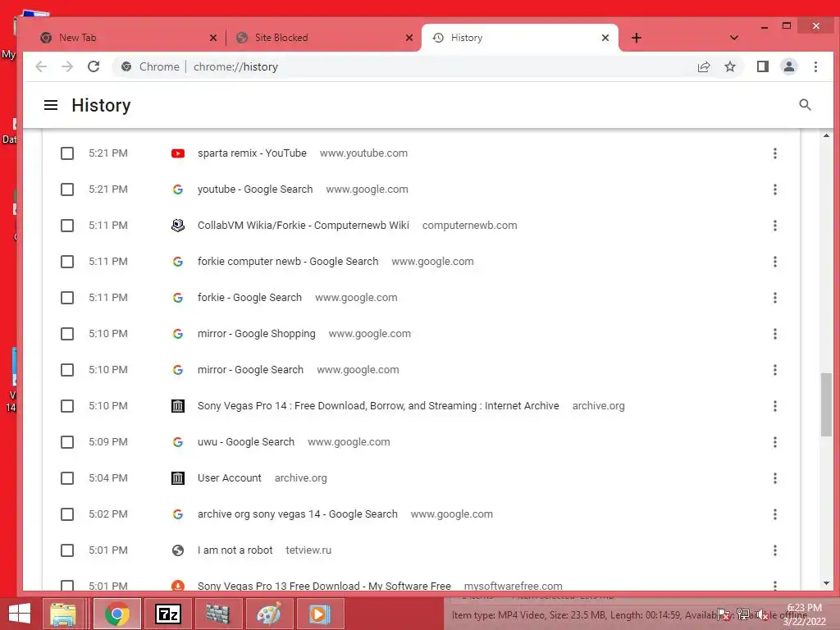Switch to Chrome via its taskbar icon

click(x=116, y=614)
